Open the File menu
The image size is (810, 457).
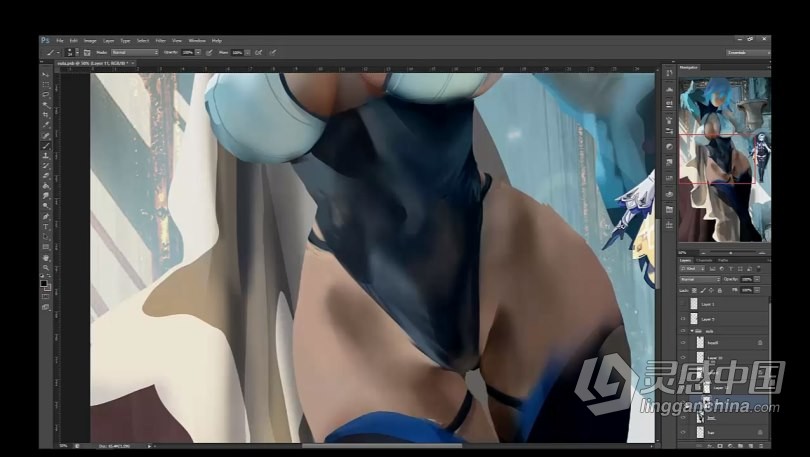[60, 41]
